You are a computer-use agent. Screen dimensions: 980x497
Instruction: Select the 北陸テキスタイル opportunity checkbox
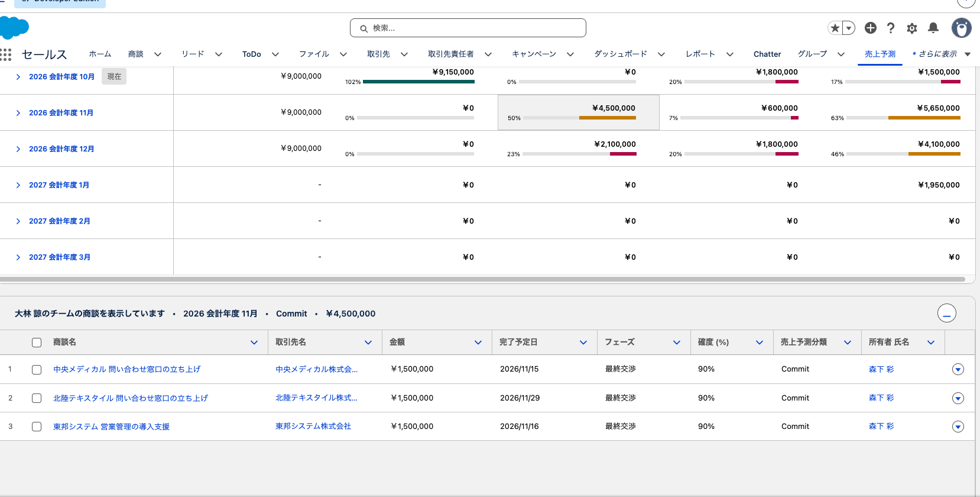[x=37, y=398]
